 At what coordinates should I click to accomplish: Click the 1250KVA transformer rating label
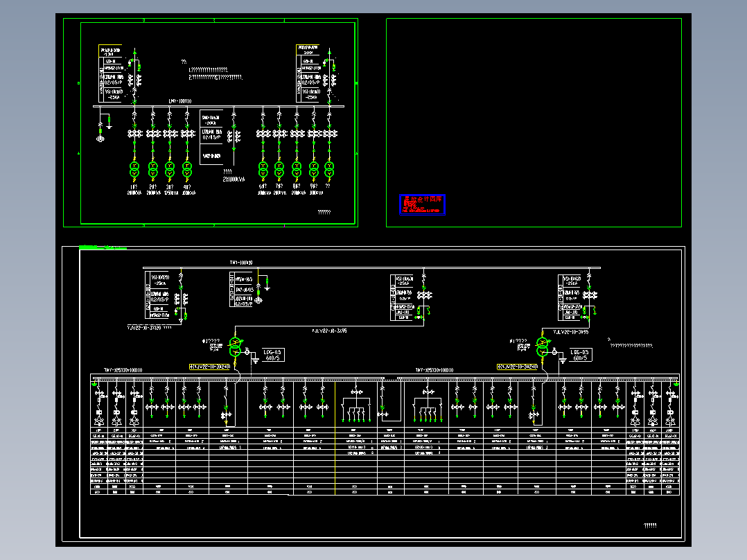[x=170, y=193]
